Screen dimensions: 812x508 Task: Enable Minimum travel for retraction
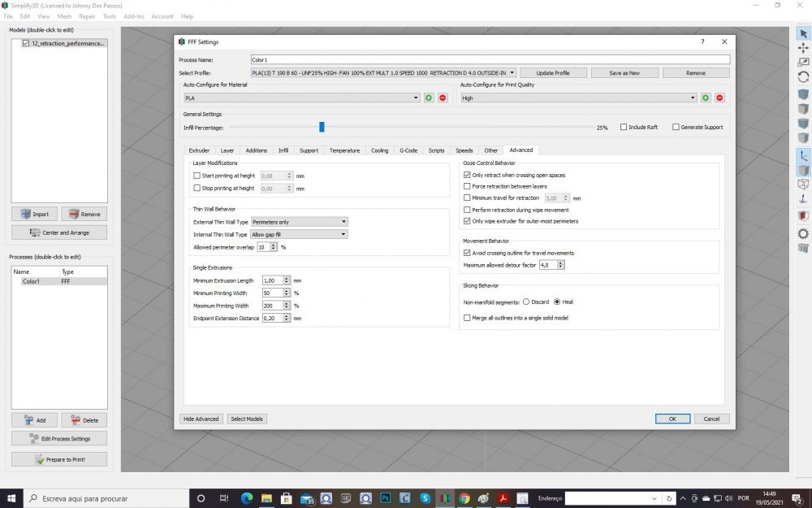click(467, 198)
